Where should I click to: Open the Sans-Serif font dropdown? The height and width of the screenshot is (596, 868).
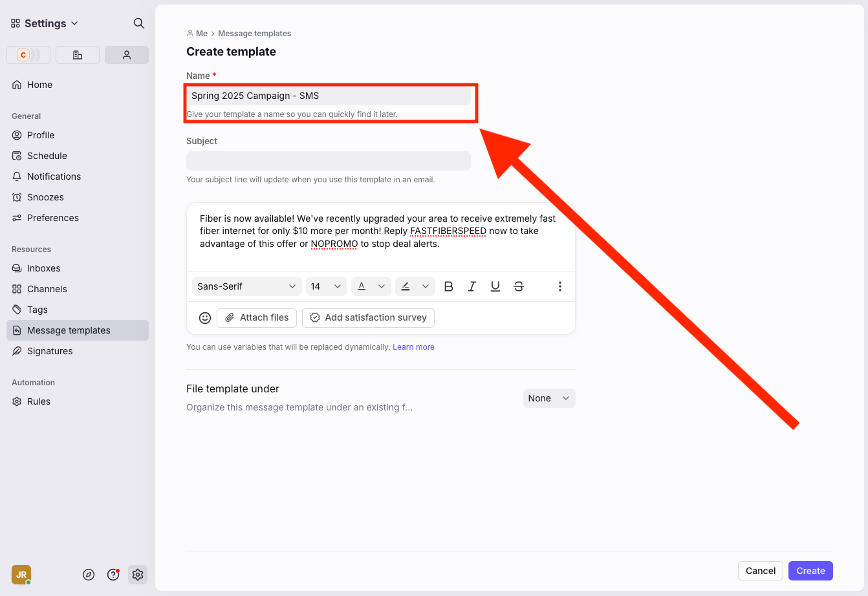[246, 286]
